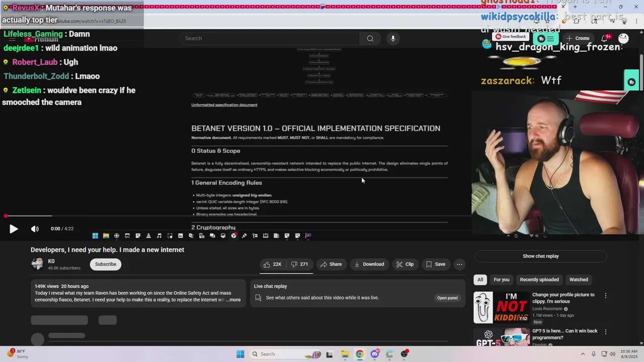The height and width of the screenshot is (362, 644).
Task: Open system tray volume control
Action: (613, 354)
